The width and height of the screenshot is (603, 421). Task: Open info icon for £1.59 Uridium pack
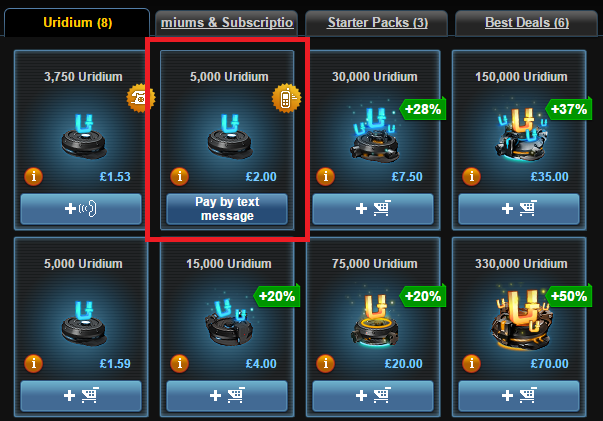[x=33, y=363]
